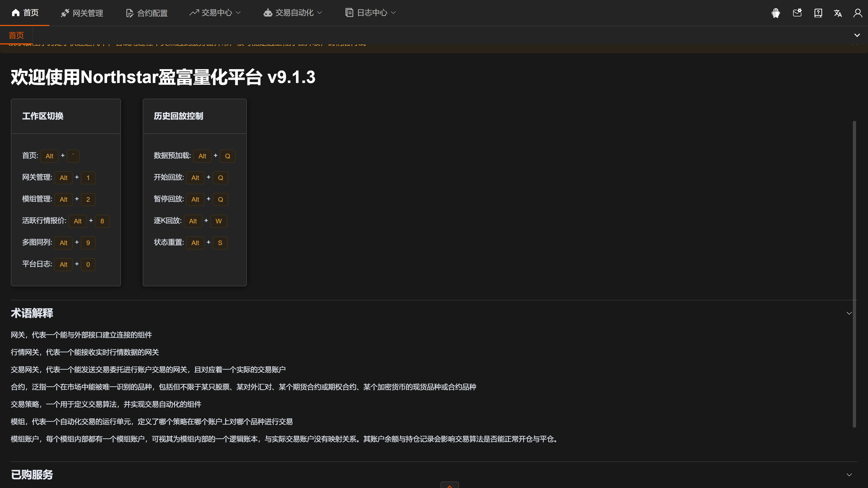This screenshot has width=868, height=488.
Task: Click the glossary line starting 交易策略
Action: point(106,404)
